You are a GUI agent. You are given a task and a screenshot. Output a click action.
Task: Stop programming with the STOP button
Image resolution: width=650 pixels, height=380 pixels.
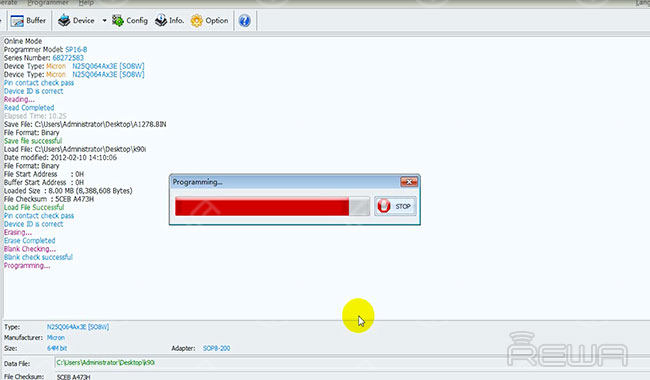[395, 206]
